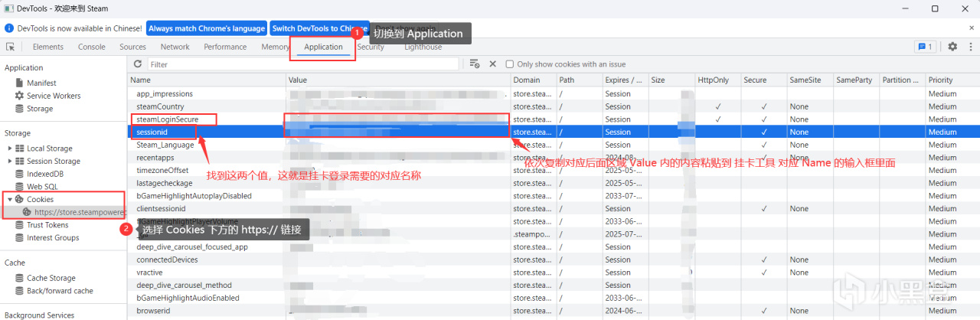980x320 pixels.
Task: Select the connectedDevices cookie row
Action: pos(554,260)
